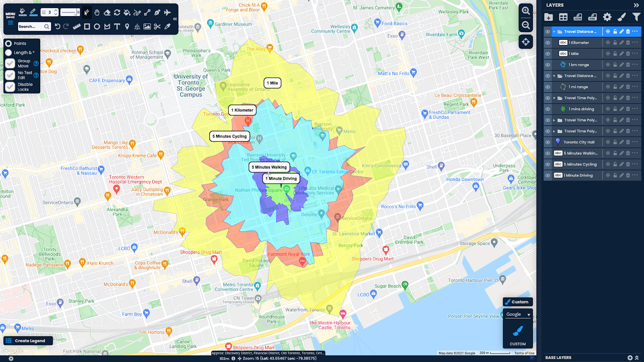Select the freehand draw tool
Viewport: 644px width, 362px height.
pyautogui.click(x=137, y=12)
